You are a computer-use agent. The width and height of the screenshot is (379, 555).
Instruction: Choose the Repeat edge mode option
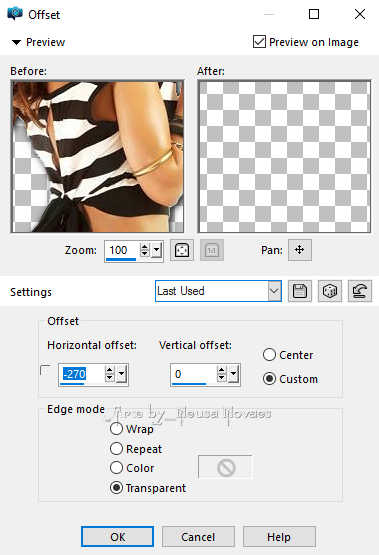[x=116, y=448]
